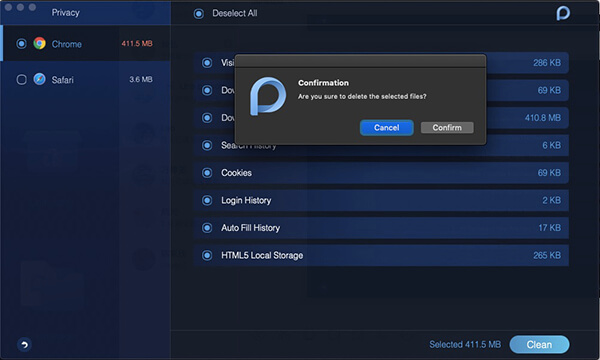Click the Login History label
The height and width of the screenshot is (360, 600).
246,200
